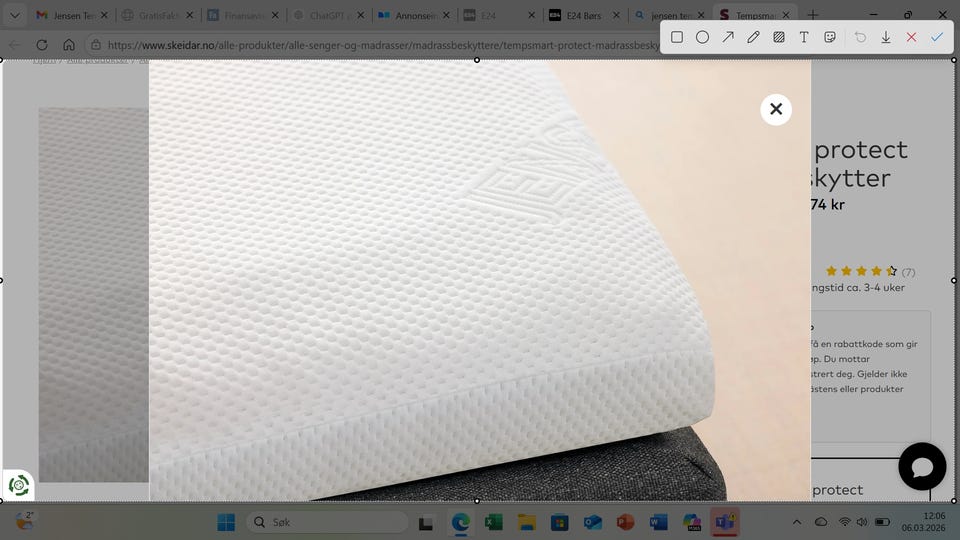Select the text annotation tool
The width and height of the screenshot is (960, 540).
pos(804,37)
